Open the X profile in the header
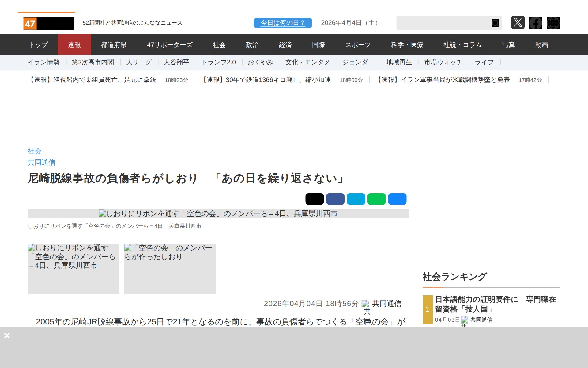The image size is (588, 368). coord(518,23)
